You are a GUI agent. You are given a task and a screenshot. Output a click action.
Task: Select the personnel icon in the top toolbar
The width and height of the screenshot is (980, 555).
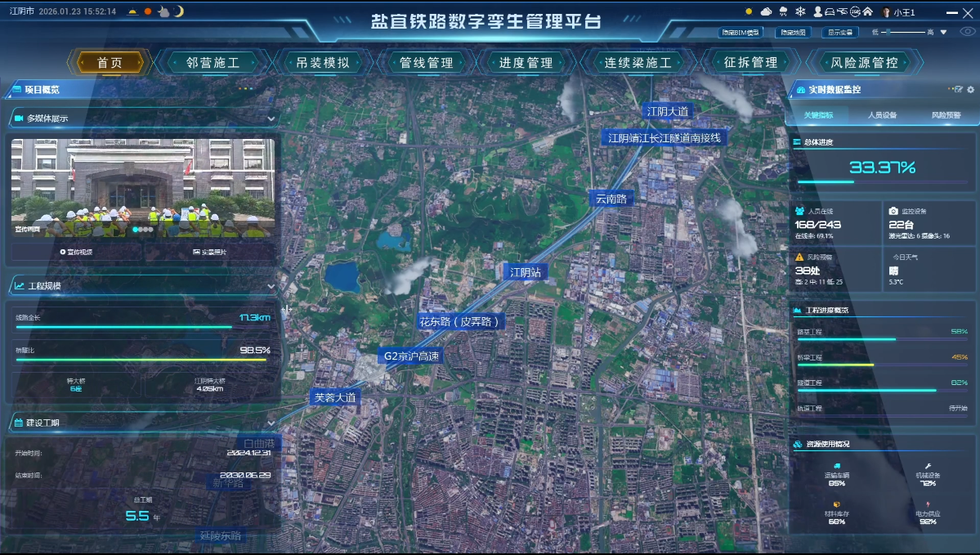818,12
